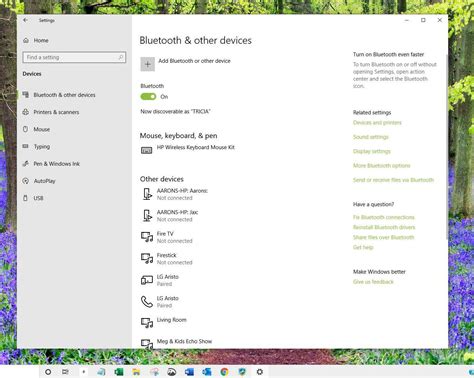Click the LG Aristo phone handset icon
Image resolution: width=474 pixels, height=378 pixels.
[147, 302]
